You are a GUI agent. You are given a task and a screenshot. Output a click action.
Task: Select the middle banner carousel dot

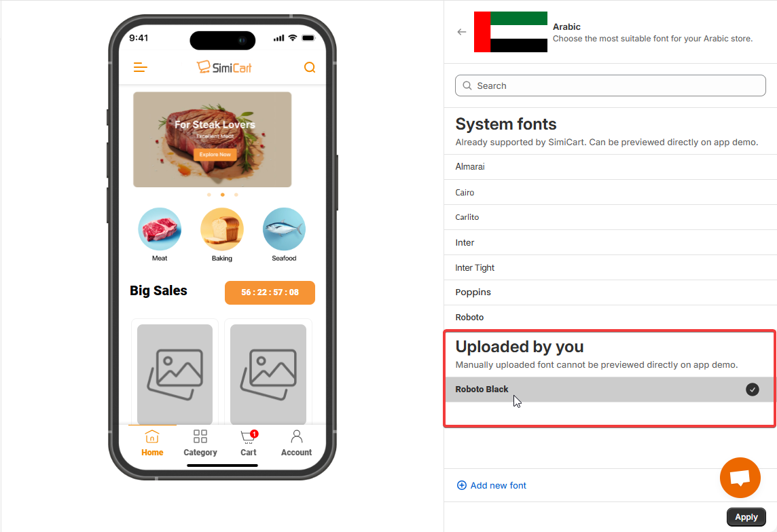click(x=223, y=195)
